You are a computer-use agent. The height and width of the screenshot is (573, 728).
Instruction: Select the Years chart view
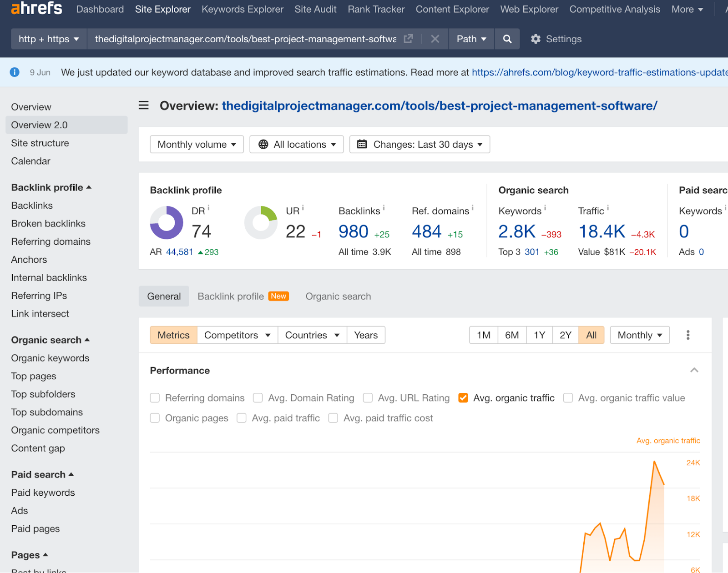point(366,335)
